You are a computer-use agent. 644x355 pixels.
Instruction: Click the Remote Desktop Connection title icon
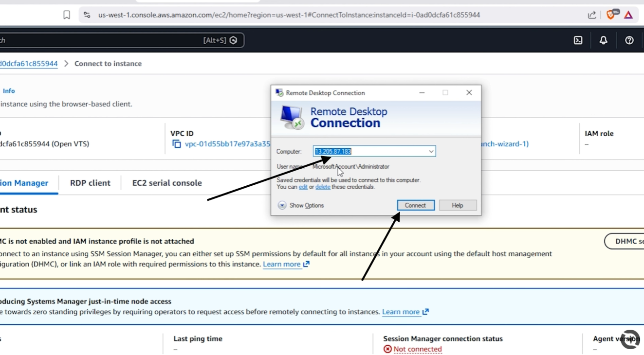pos(279,92)
